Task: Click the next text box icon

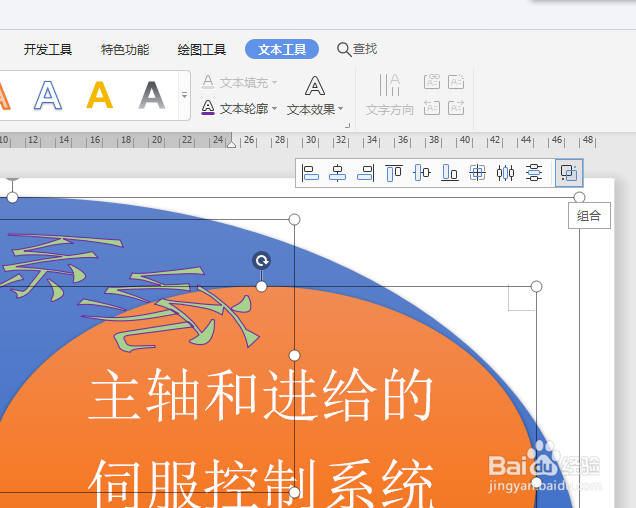Action: 456,108
